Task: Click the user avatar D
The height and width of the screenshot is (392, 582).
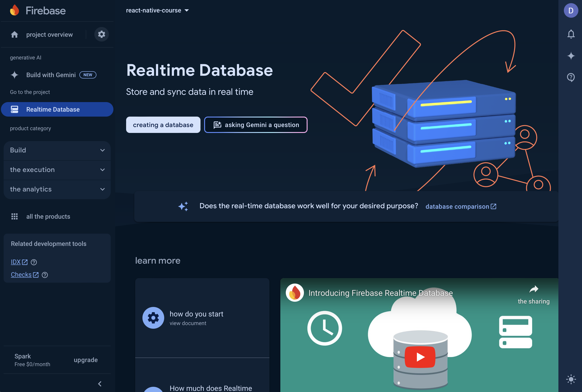Action: click(571, 10)
